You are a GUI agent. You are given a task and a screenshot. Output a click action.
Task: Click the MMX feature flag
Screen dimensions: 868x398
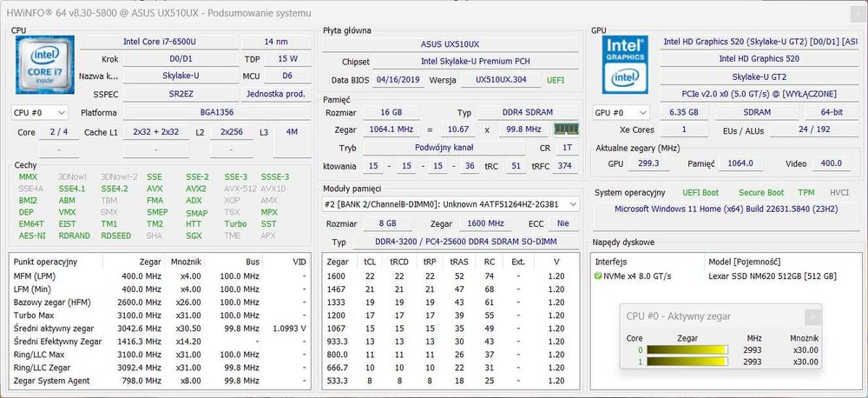click(x=29, y=177)
